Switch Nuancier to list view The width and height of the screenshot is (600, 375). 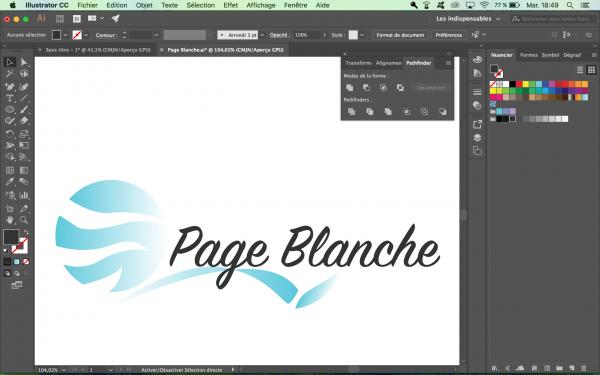[x=580, y=70]
